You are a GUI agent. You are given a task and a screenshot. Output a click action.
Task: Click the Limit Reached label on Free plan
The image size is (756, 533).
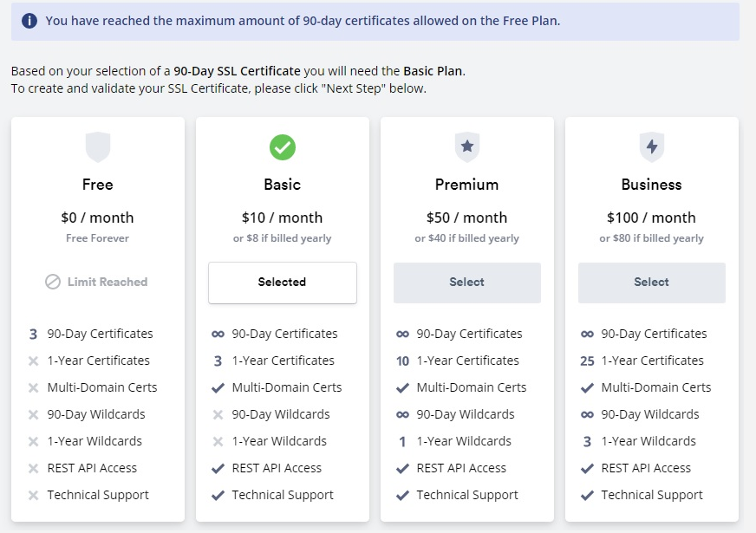[108, 282]
